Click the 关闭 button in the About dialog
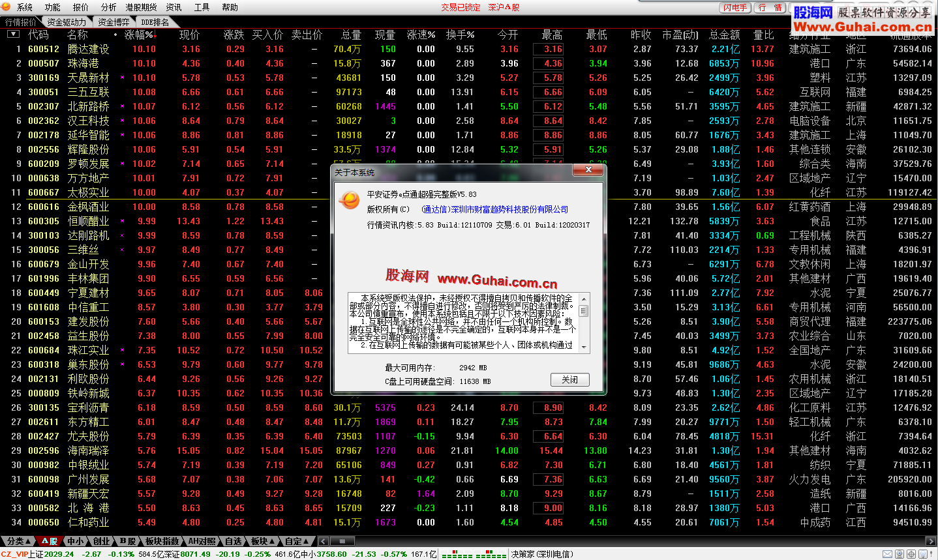This screenshot has height=560, width=938. pyautogui.click(x=570, y=379)
